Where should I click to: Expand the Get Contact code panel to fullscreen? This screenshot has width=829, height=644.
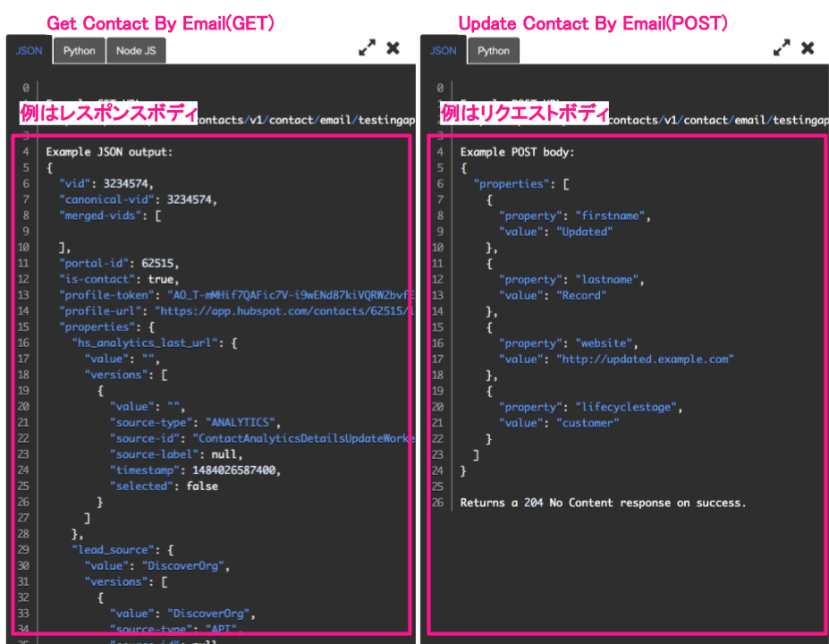(367, 48)
